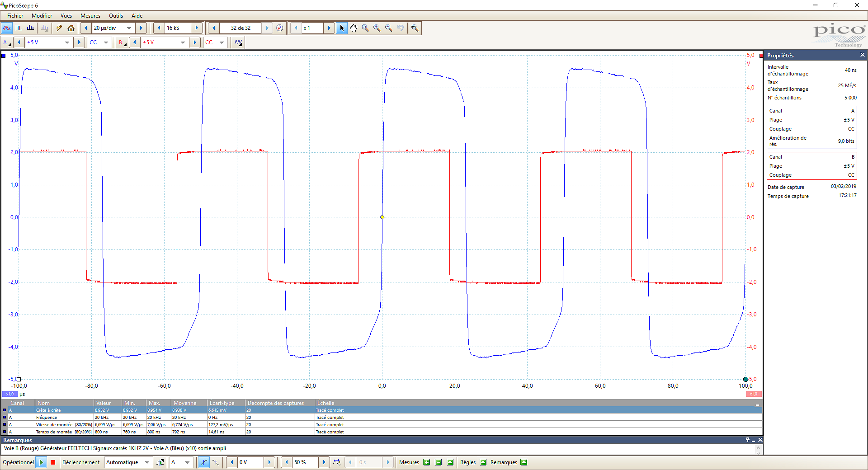
Task: Open the timebase 20 µs/div dropdown
Action: [x=129, y=28]
